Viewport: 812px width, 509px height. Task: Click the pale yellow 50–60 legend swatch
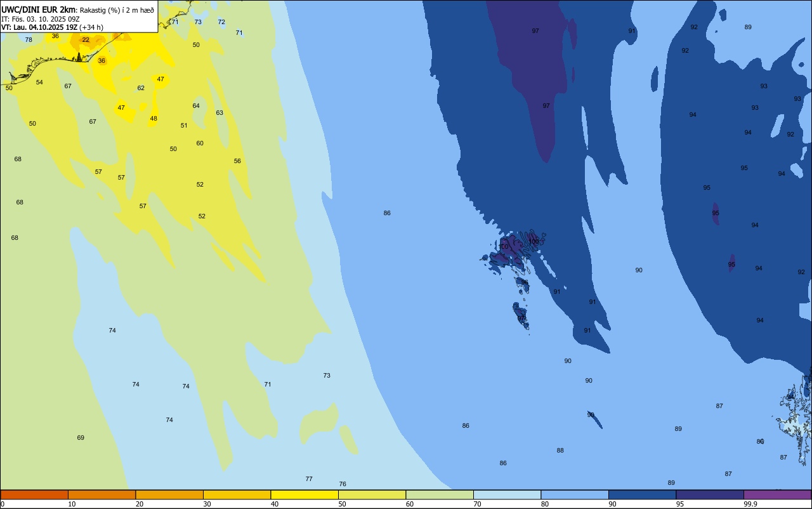pos(372,494)
